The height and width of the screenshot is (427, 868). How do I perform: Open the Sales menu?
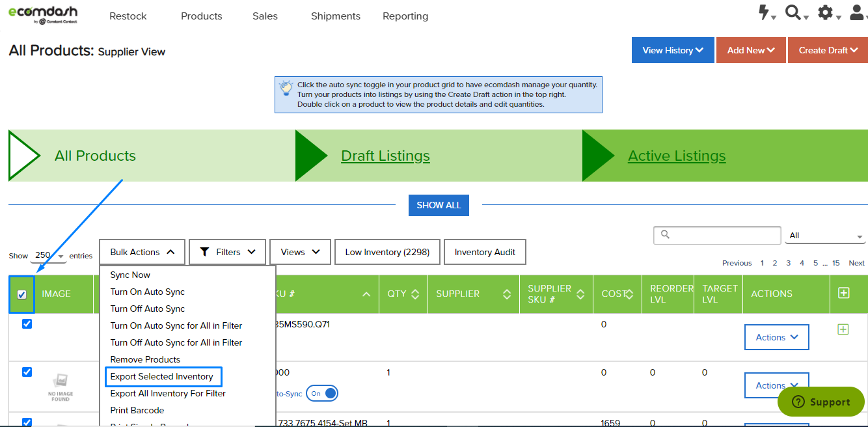pos(265,16)
